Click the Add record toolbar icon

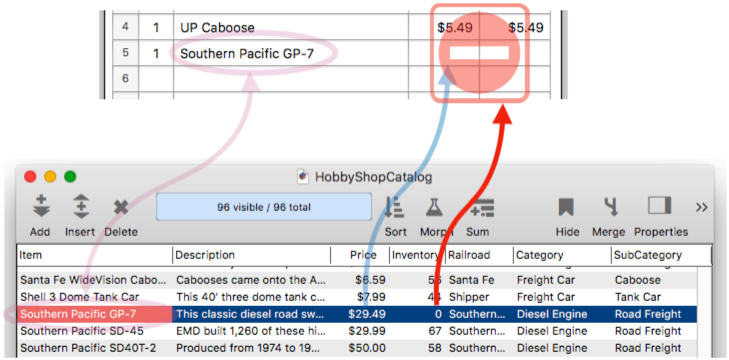pos(40,207)
